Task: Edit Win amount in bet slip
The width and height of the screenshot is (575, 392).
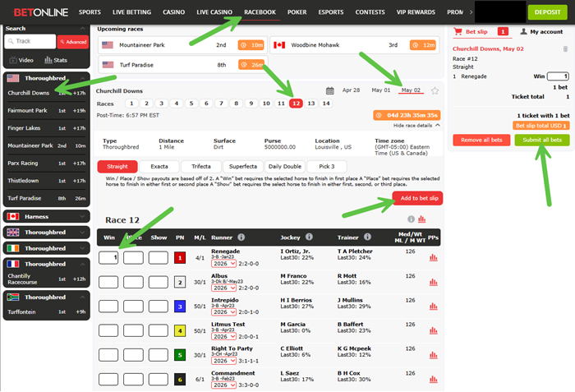Action: tap(558, 76)
